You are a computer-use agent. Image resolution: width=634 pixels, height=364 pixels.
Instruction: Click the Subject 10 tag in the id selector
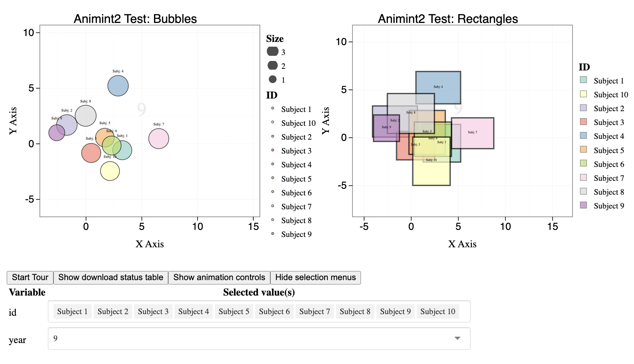point(438,312)
